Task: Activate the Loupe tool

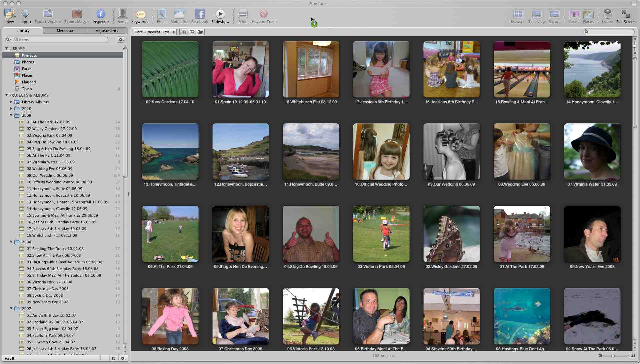Action: tap(607, 16)
